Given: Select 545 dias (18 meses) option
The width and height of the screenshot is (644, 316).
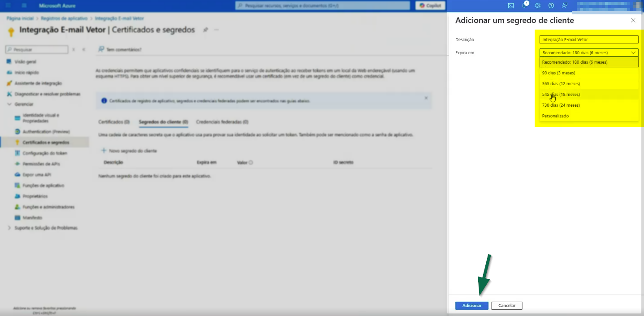Looking at the screenshot, I should click(x=589, y=94).
